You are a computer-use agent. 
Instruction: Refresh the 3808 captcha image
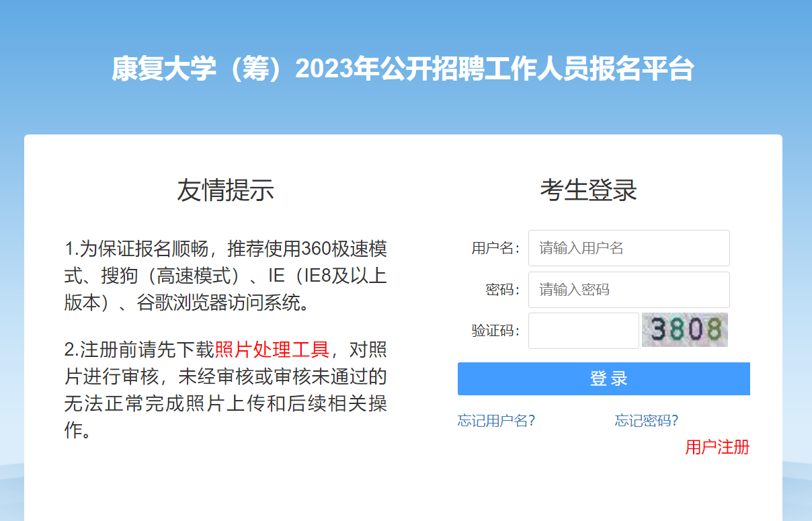pyautogui.click(x=684, y=329)
